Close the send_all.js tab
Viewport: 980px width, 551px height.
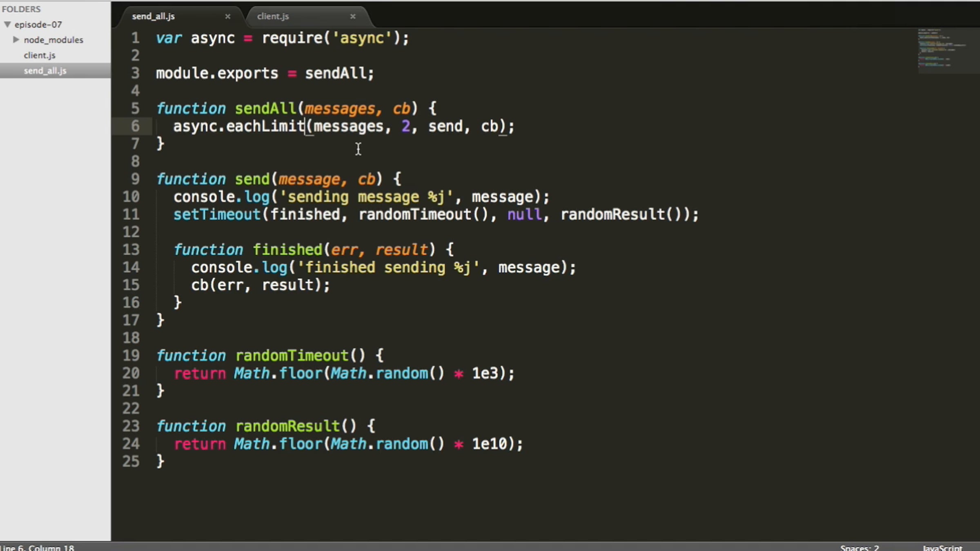[x=228, y=16]
